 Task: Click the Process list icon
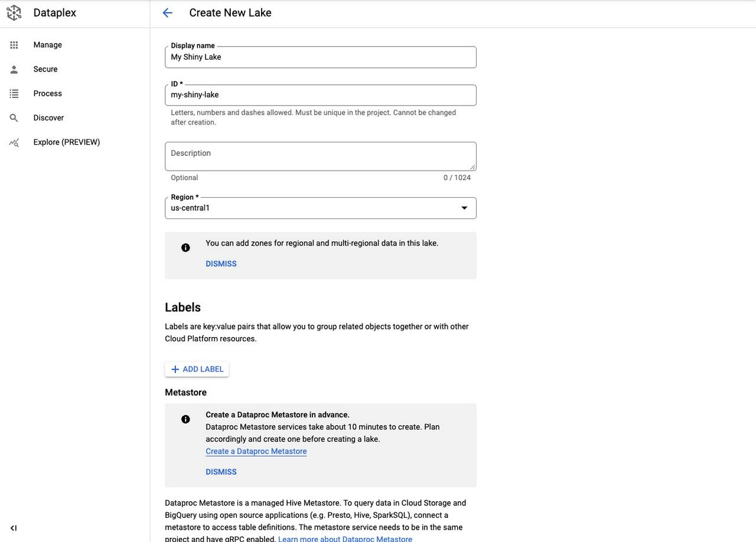point(14,93)
